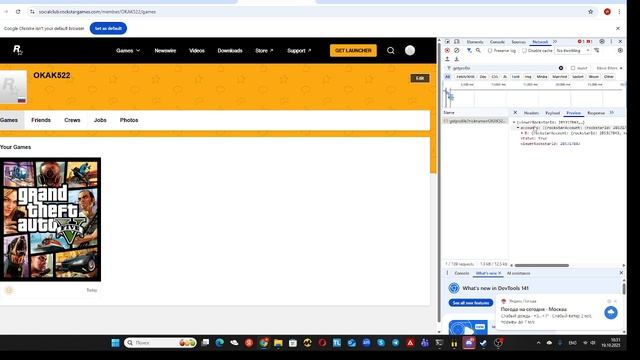Show more request detail tabs chevron after Response
This screenshot has width=640, height=360.
612,113
